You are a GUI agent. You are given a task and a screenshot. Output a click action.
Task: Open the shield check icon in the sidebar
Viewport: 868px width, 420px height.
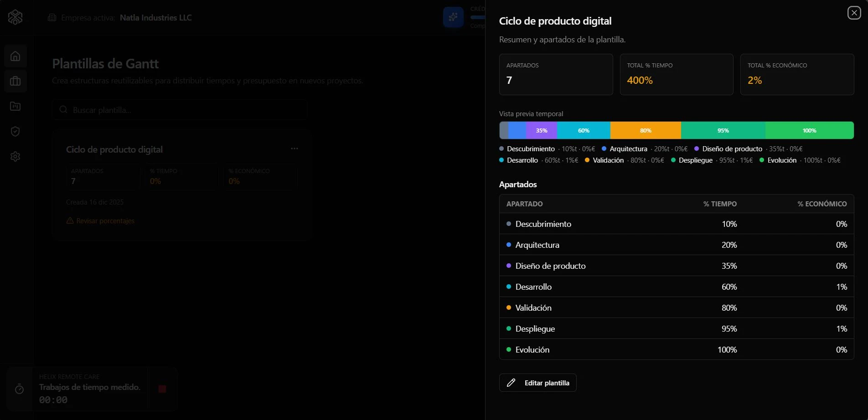point(15,131)
